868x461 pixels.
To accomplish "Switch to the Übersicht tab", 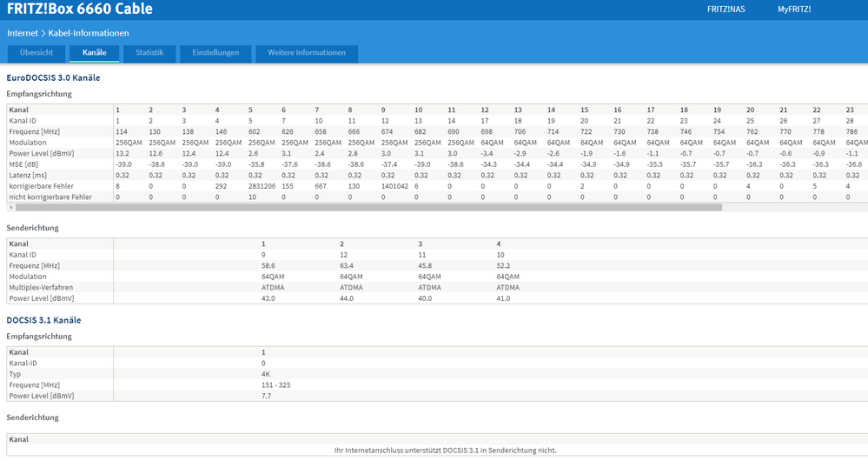I will 36,53.
